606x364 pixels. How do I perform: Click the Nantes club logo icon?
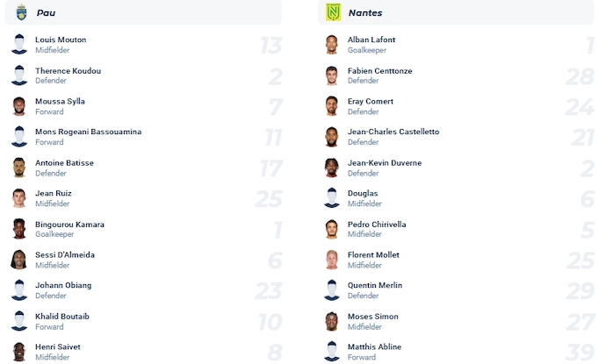point(333,12)
